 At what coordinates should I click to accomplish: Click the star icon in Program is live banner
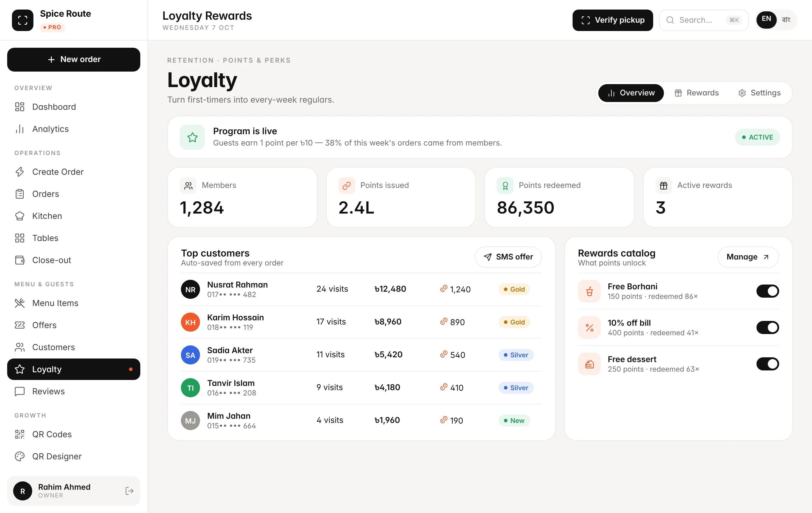(x=192, y=137)
